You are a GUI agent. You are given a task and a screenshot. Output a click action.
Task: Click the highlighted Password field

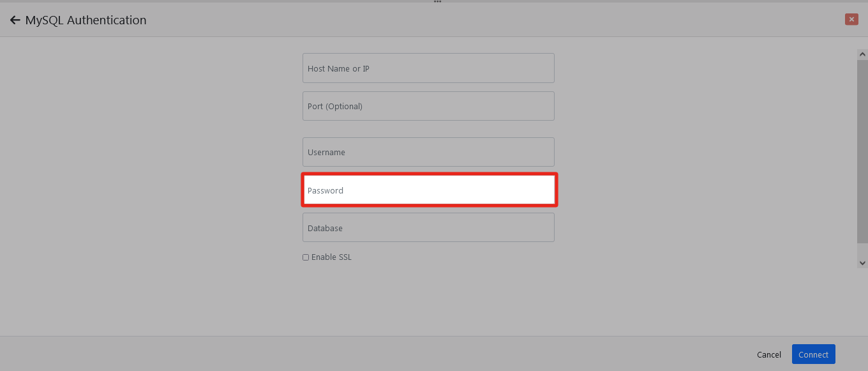[x=428, y=190]
